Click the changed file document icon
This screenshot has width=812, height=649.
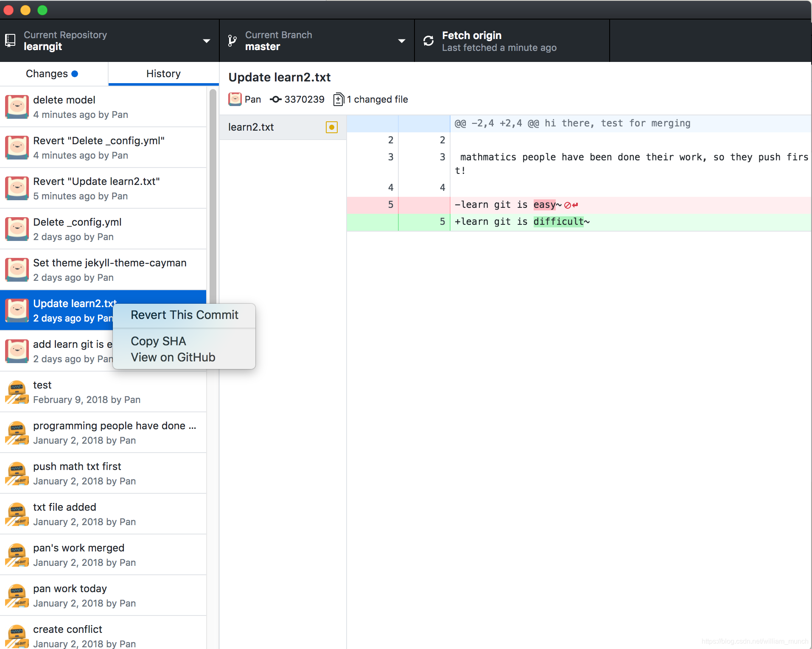[x=339, y=99]
